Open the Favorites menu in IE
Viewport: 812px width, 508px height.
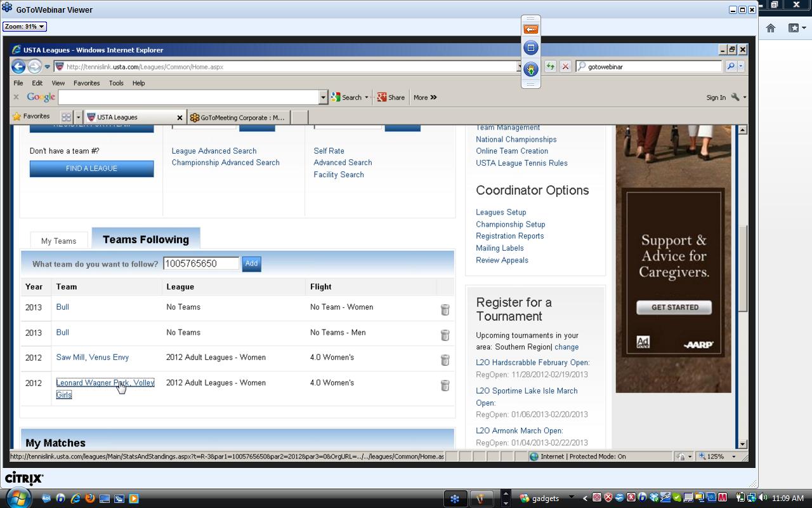click(x=86, y=83)
